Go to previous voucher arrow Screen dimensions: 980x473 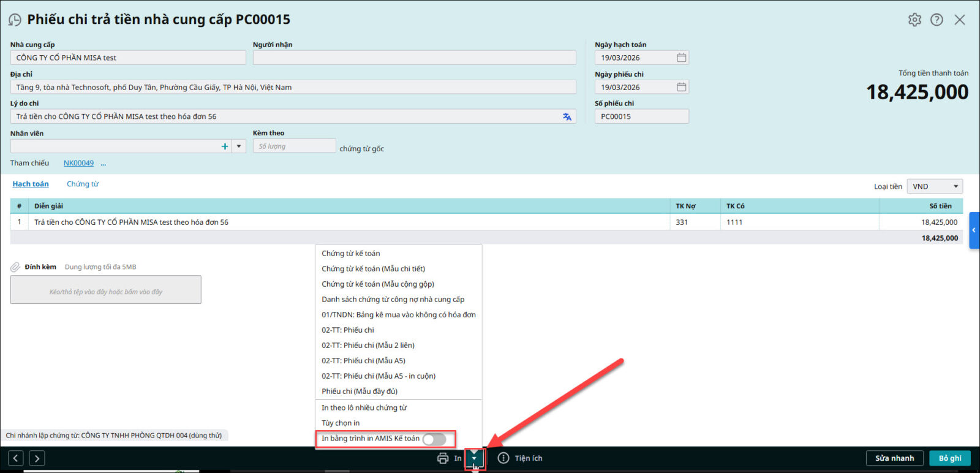pos(16,458)
